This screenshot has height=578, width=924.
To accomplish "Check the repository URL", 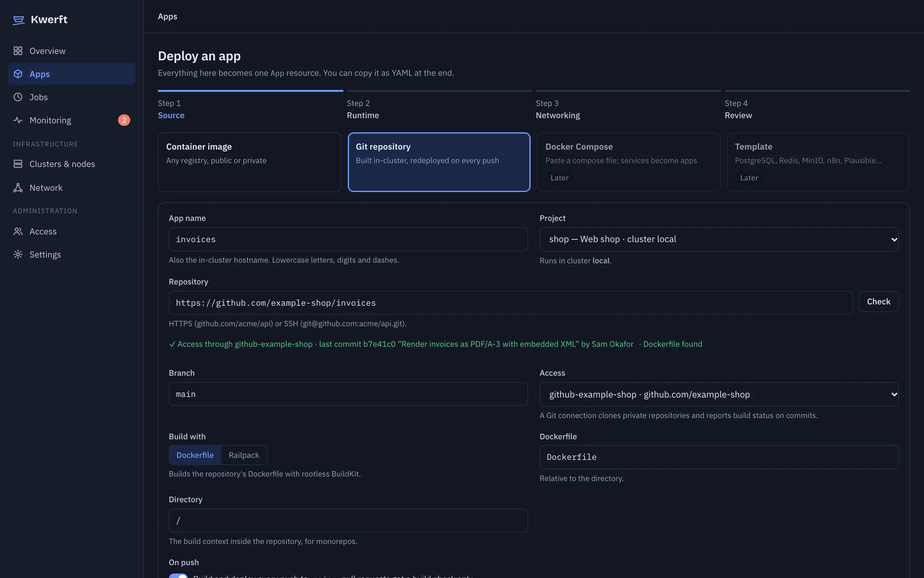I will (x=878, y=302).
